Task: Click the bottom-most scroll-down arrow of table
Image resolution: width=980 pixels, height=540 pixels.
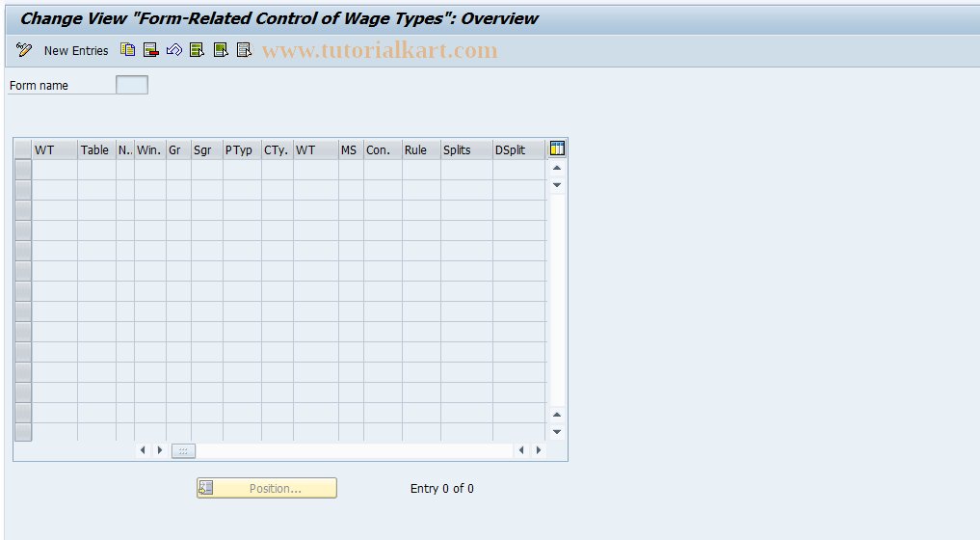Action: tap(557, 432)
